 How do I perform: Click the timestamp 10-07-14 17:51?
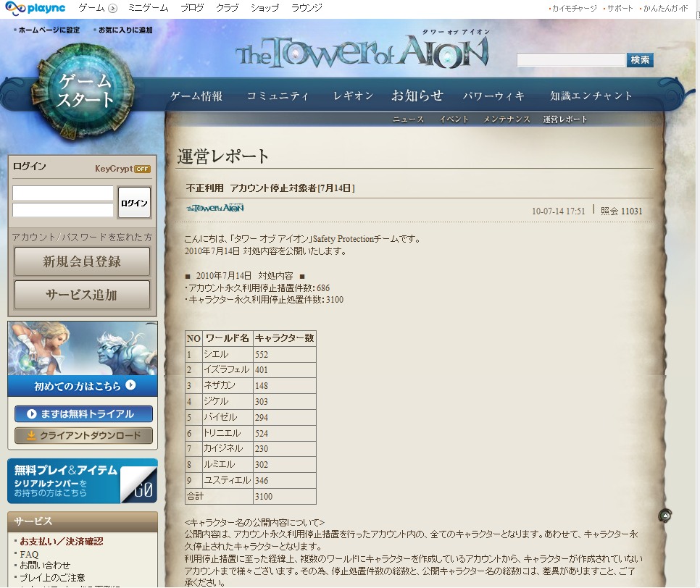click(558, 211)
